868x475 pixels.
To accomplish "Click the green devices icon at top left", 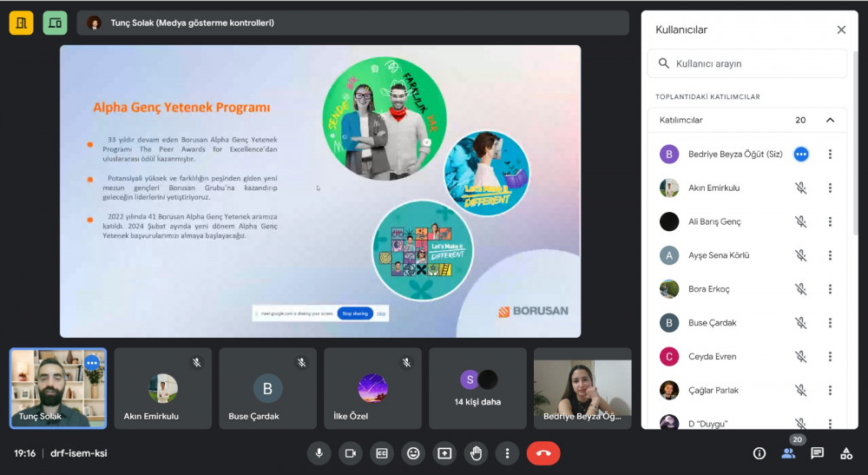I will [x=55, y=23].
